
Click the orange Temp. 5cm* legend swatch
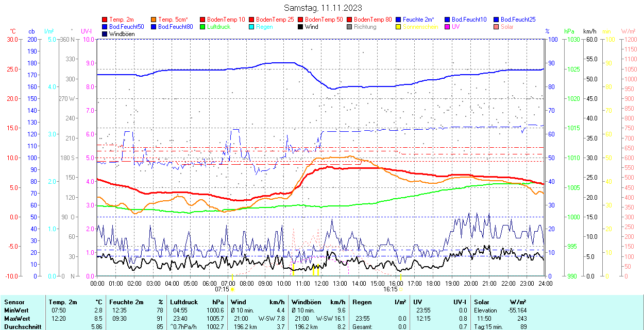point(154,20)
